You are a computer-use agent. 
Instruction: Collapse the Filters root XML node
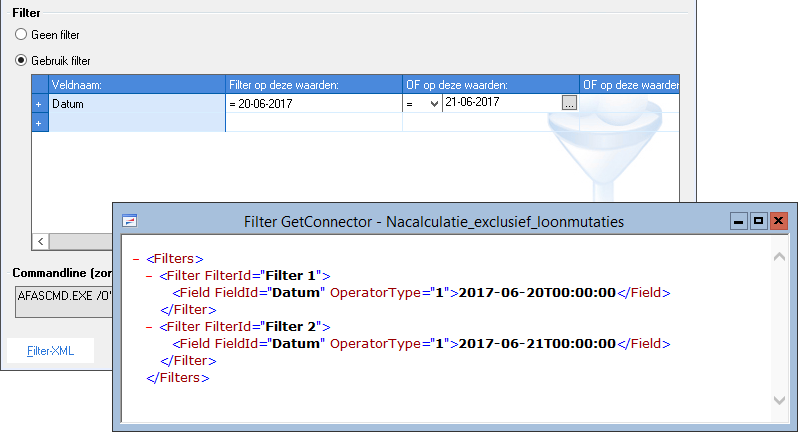pyautogui.click(x=136, y=259)
